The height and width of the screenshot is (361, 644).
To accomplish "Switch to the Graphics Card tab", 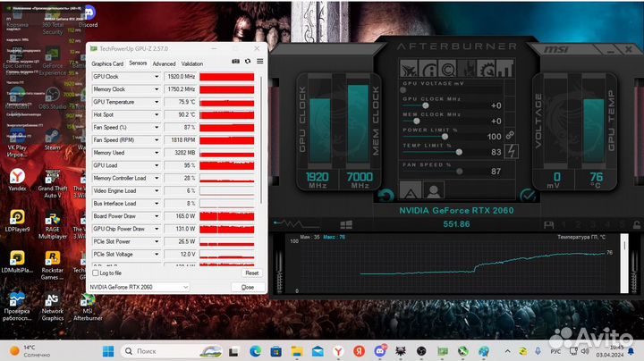I will (x=107, y=63).
